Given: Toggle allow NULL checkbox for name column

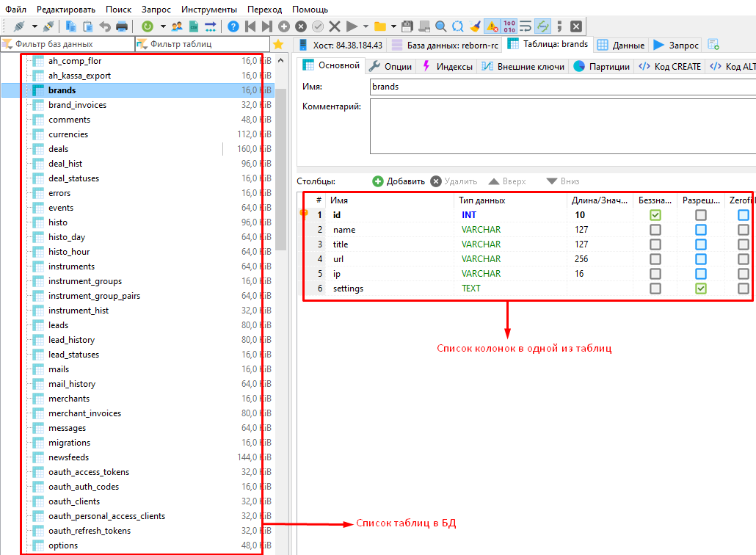Looking at the screenshot, I should (700, 230).
